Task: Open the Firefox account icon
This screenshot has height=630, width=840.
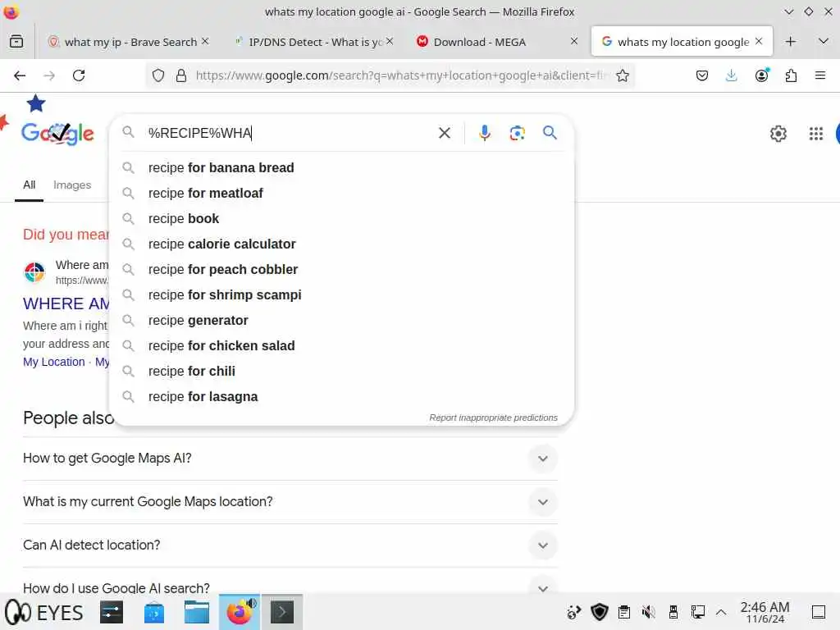Action: (x=761, y=75)
